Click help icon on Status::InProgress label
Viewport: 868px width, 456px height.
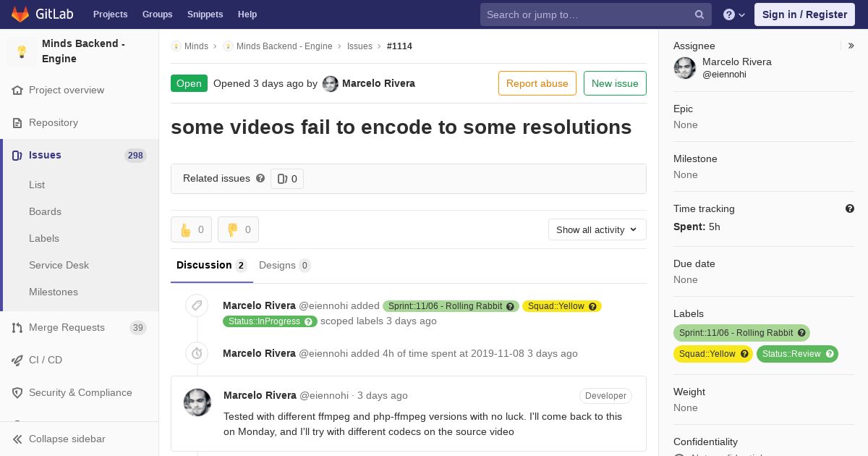[x=308, y=321]
